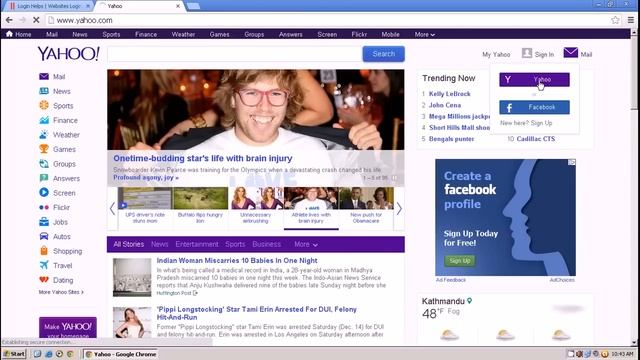Image resolution: width=640 pixels, height=360 pixels.
Task: Click the Home house icon in navigation bar
Action: click(9, 34)
